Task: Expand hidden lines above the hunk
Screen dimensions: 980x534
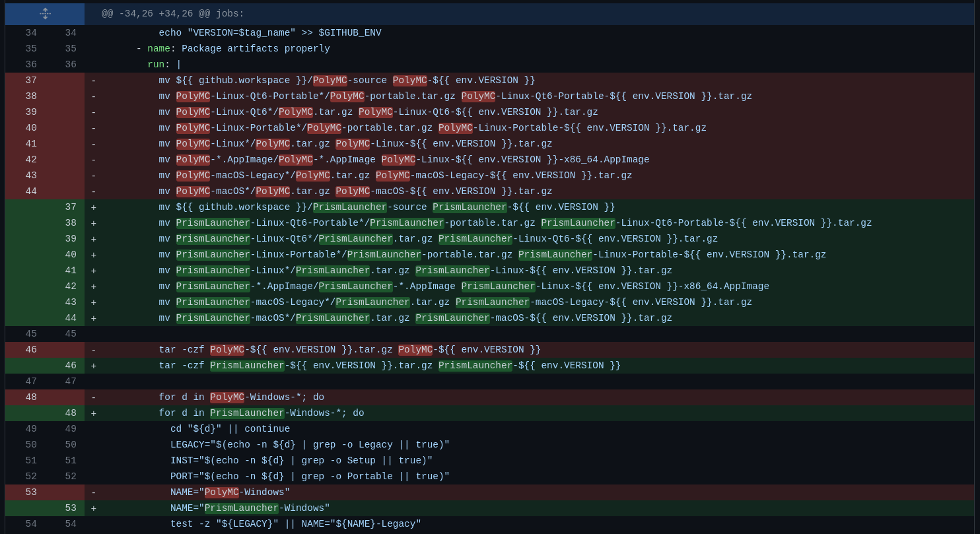Action: click(45, 14)
